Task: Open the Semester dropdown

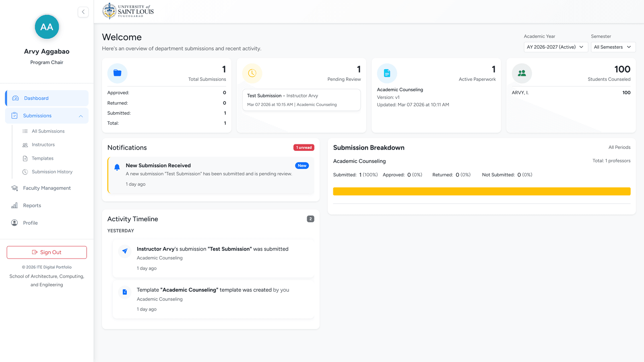Action: pos(613,47)
